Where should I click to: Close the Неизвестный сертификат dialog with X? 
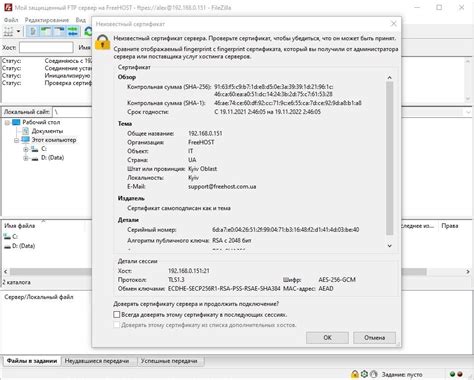[x=394, y=24]
